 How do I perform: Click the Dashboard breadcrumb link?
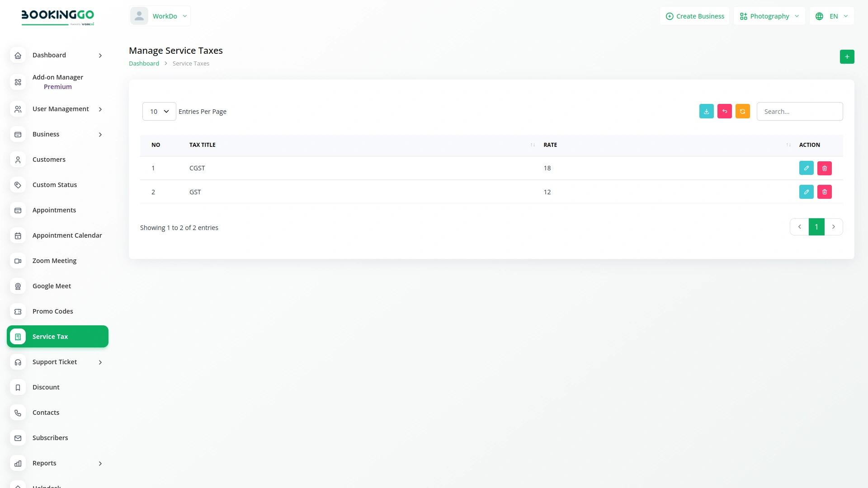[x=144, y=64]
